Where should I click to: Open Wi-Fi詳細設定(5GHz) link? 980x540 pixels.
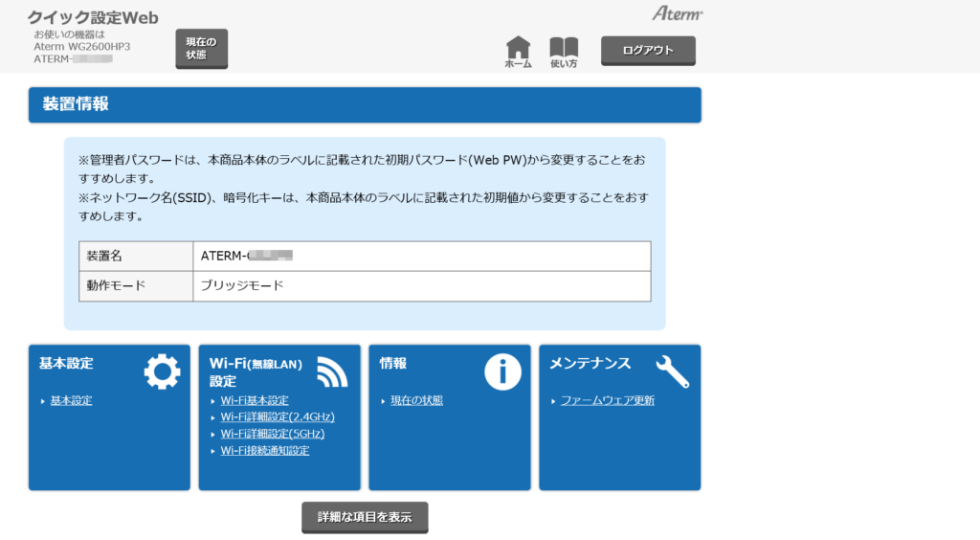click(272, 434)
